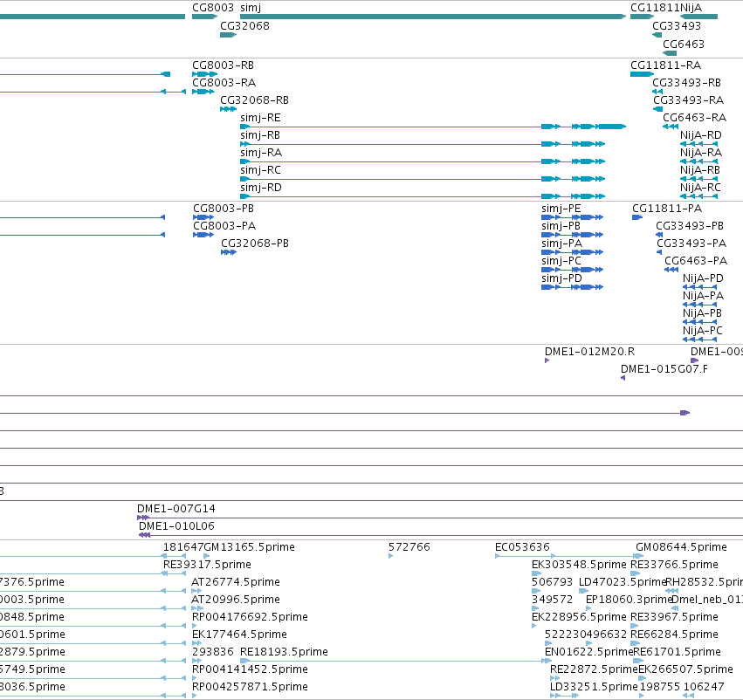Click transcript simj-RA

click(x=261, y=153)
